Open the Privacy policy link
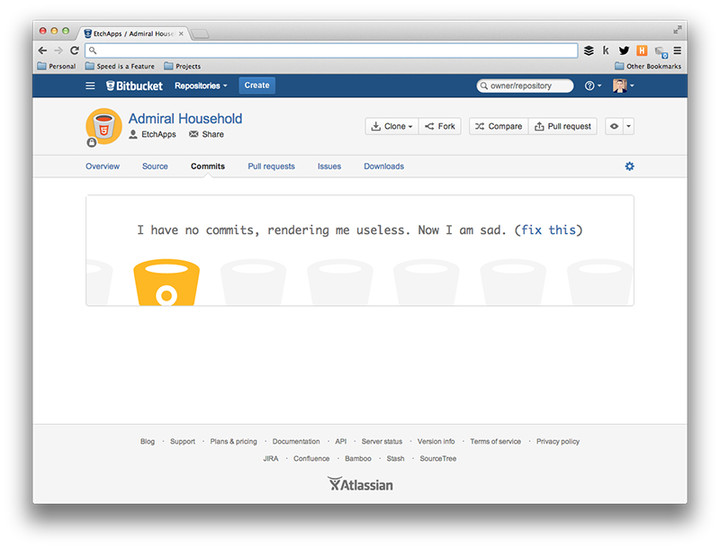The image size is (720, 549). click(x=558, y=442)
